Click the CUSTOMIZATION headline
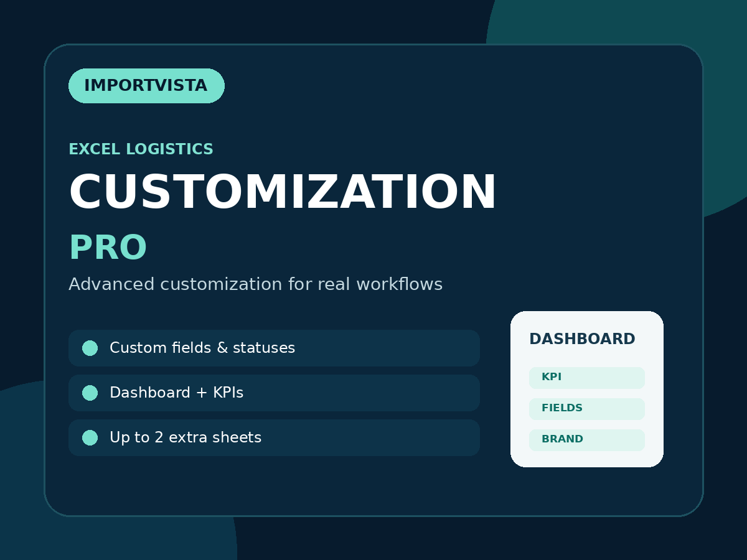This screenshot has height=560, width=747. tap(283, 193)
